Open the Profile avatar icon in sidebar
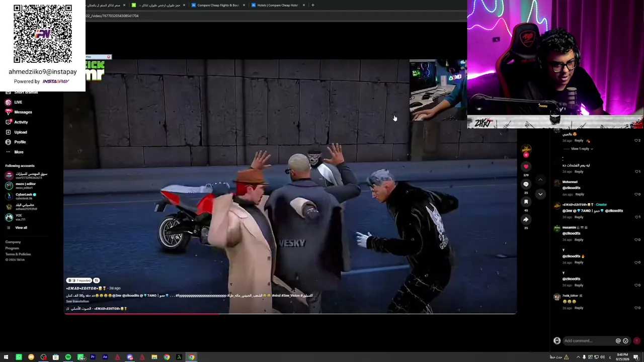 tap(8, 142)
